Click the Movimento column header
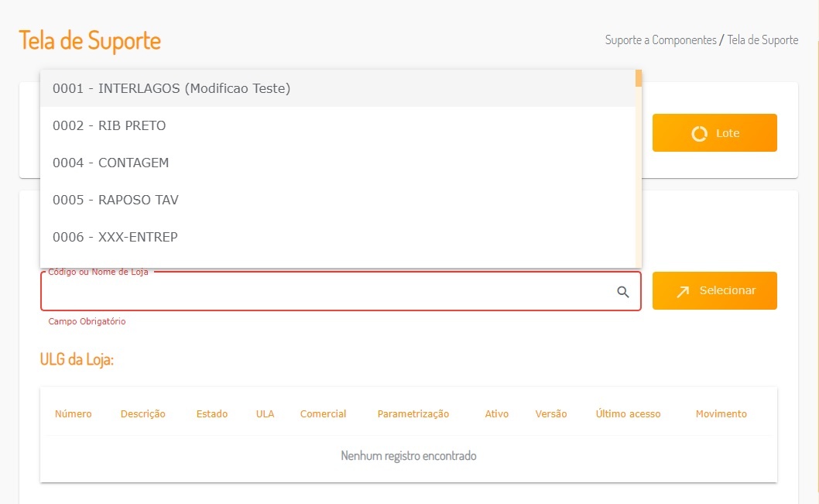The image size is (819, 504). pyautogui.click(x=721, y=414)
